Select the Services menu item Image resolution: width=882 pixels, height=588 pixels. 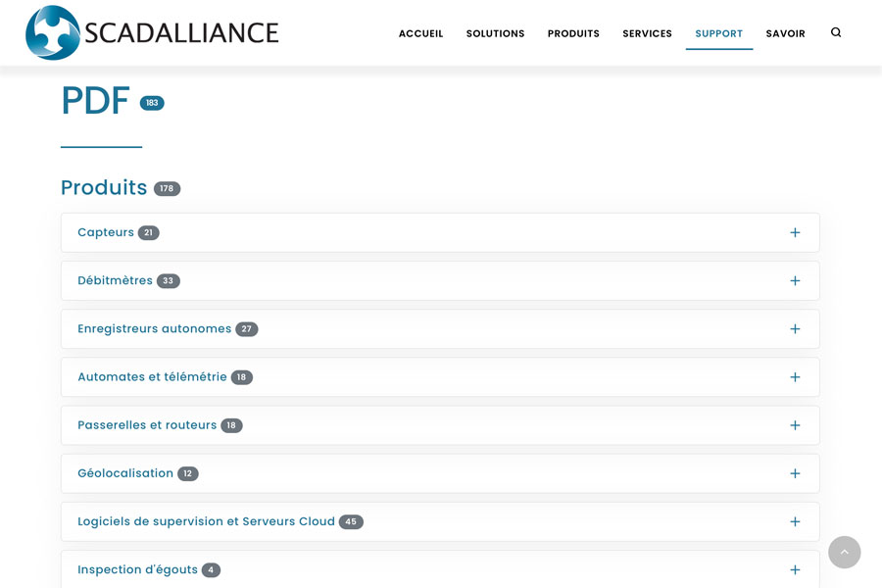647,33
